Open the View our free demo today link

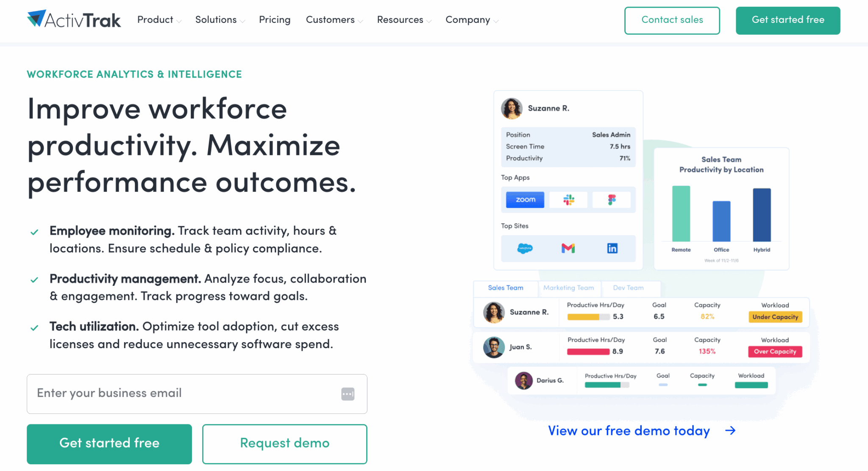coord(629,431)
